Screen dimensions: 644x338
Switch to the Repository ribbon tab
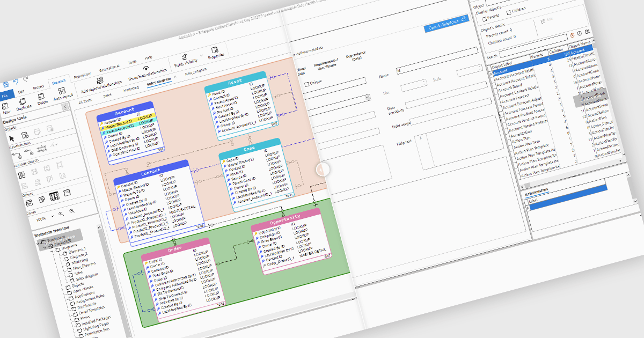(82, 76)
